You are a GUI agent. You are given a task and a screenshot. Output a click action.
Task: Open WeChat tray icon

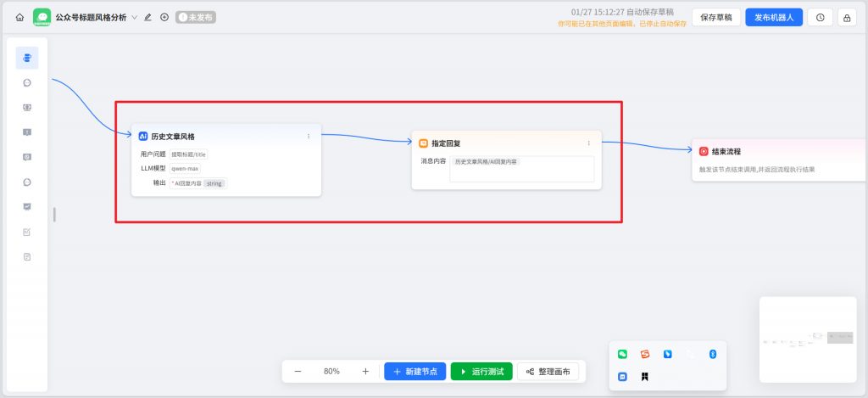tap(622, 354)
